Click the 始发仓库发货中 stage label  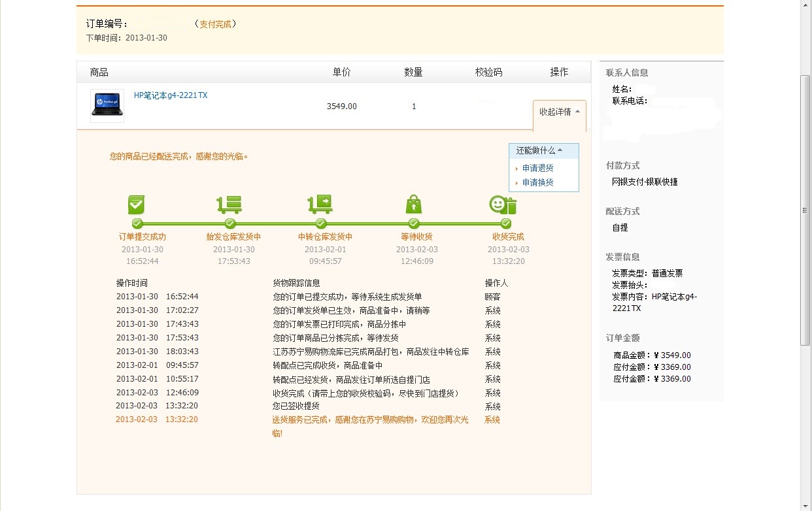234,237
